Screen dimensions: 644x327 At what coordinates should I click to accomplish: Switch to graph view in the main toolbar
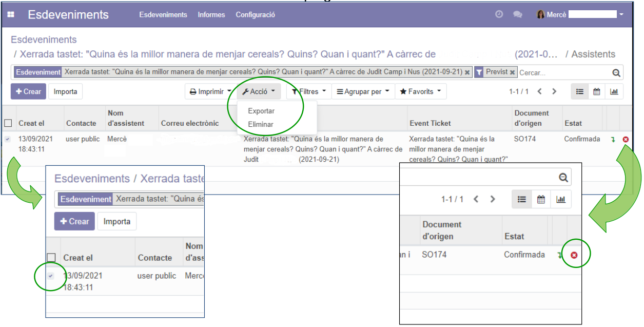tap(614, 92)
